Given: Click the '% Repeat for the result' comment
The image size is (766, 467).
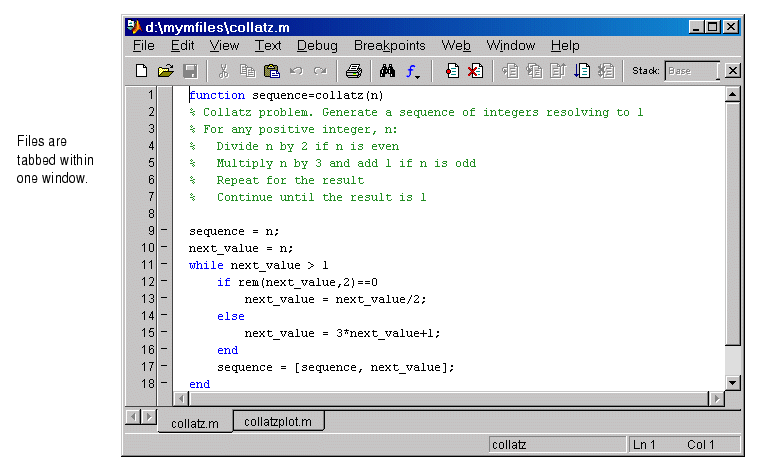Looking at the screenshot, I should tap(277, 180).
